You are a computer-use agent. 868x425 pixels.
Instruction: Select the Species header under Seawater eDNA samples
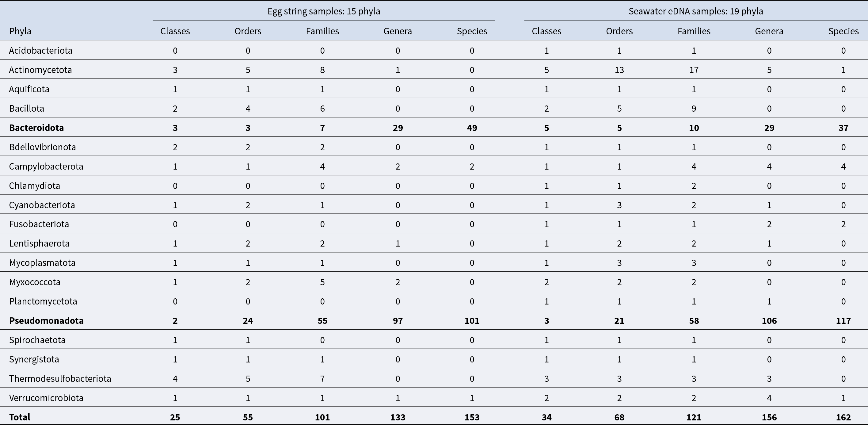(843, 31)
